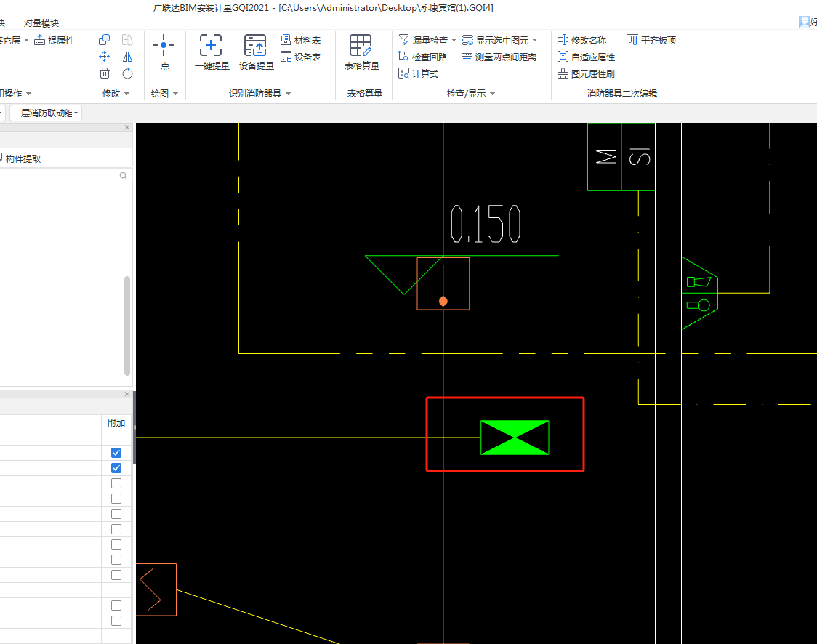Click the user avatar icon
The width and height of the screenshot is (817, 644).
pyautogui.click(x=804, y=22)
